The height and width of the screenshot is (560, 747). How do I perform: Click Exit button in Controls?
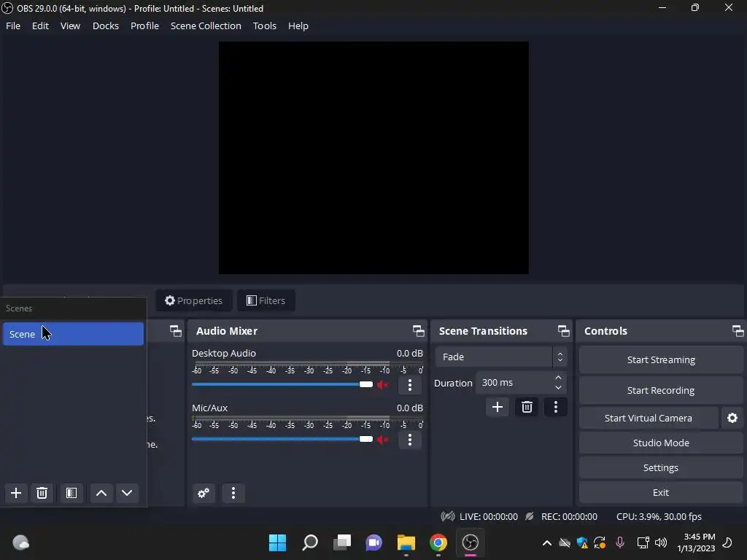click(661, 492)
